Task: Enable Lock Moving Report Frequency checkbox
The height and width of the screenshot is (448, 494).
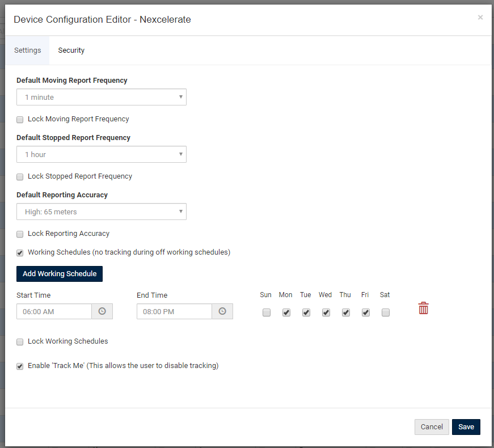Action: 20,120
